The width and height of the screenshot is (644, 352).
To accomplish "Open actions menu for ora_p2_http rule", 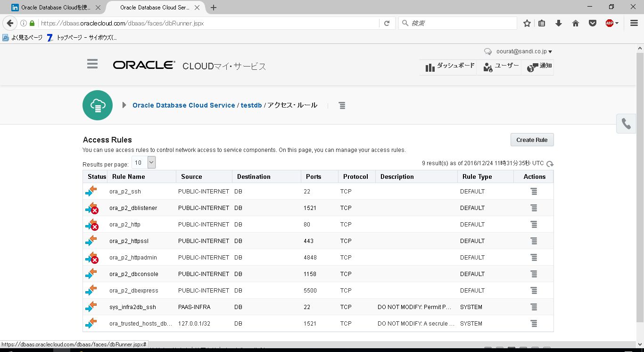I will (x=534, y=225).
